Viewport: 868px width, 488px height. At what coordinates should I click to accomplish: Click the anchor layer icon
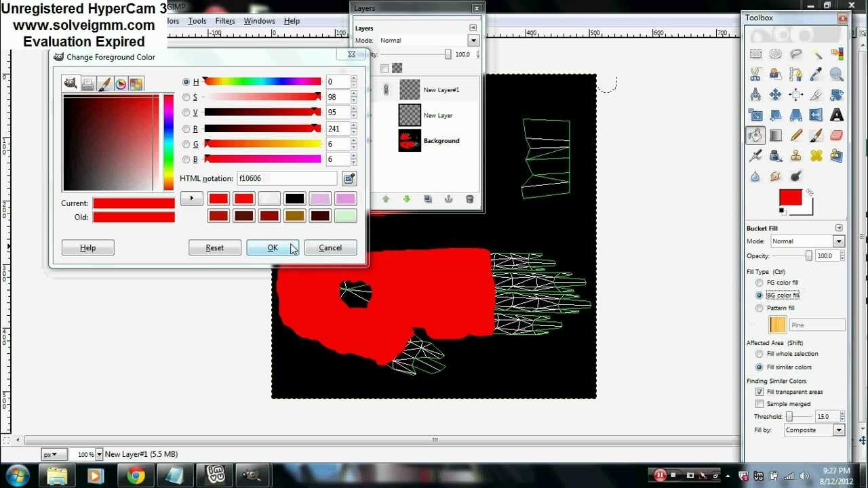pos(448,199)
